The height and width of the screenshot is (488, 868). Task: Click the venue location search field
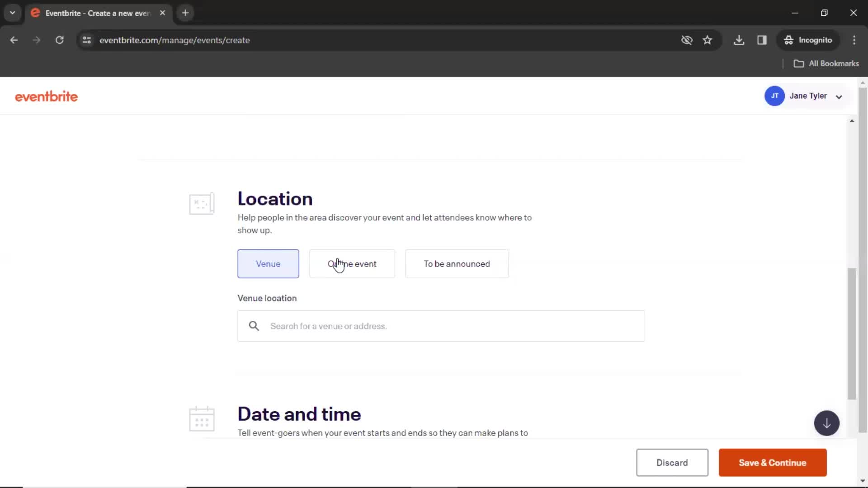tap(441, 326)
